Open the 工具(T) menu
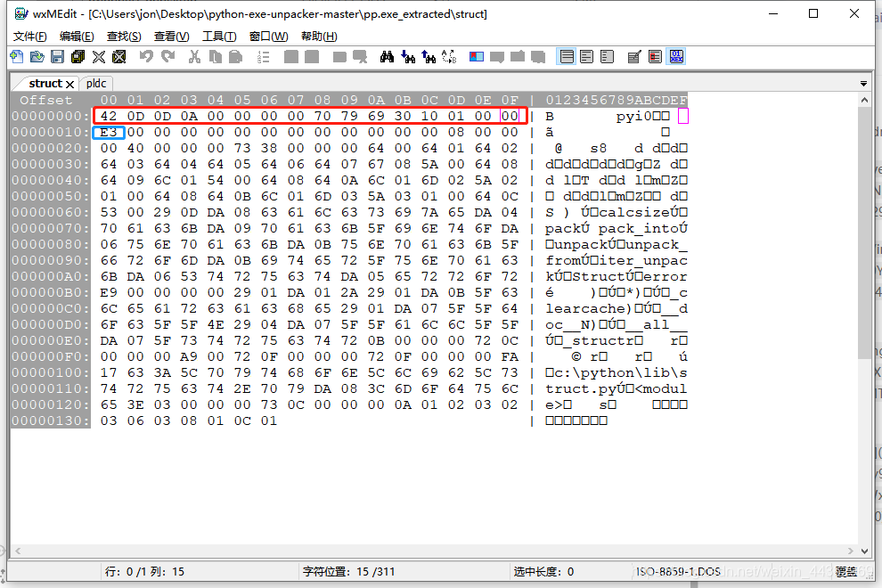This screenshot has width=882, height=588. click(219, 36)
